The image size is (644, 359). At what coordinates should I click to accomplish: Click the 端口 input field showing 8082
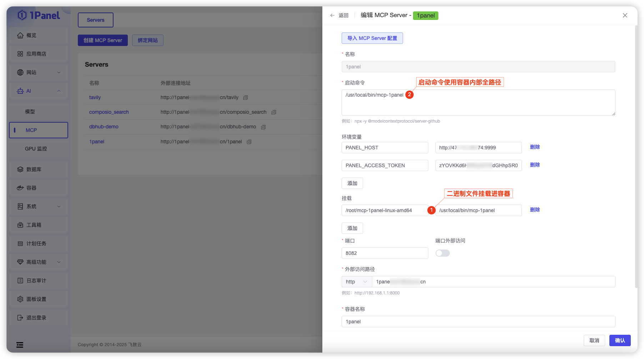[x=385, y=253]
